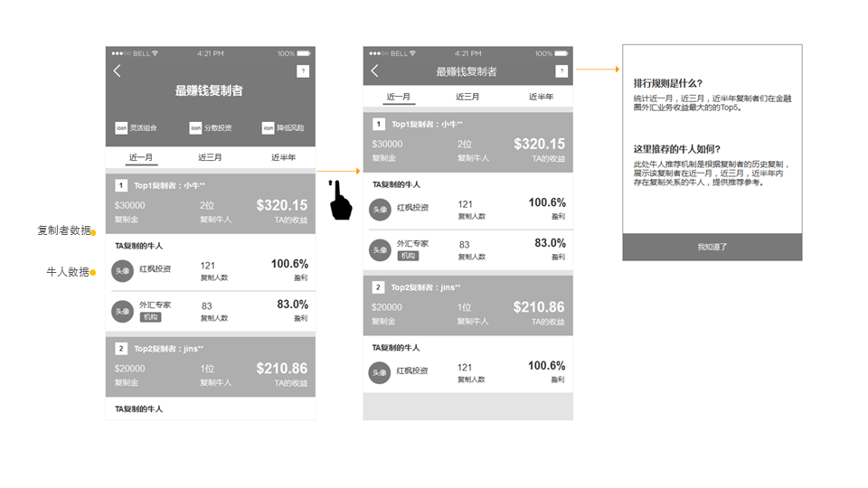The image size is (868, 488).
Task: Tap $20000 复制金 value on middle phone
Action: pos(387,307)
